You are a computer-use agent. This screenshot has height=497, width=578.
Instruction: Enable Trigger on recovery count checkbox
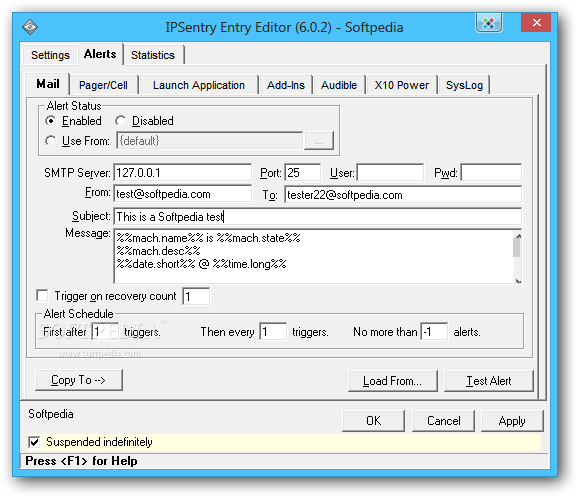(x=42, y=295)
